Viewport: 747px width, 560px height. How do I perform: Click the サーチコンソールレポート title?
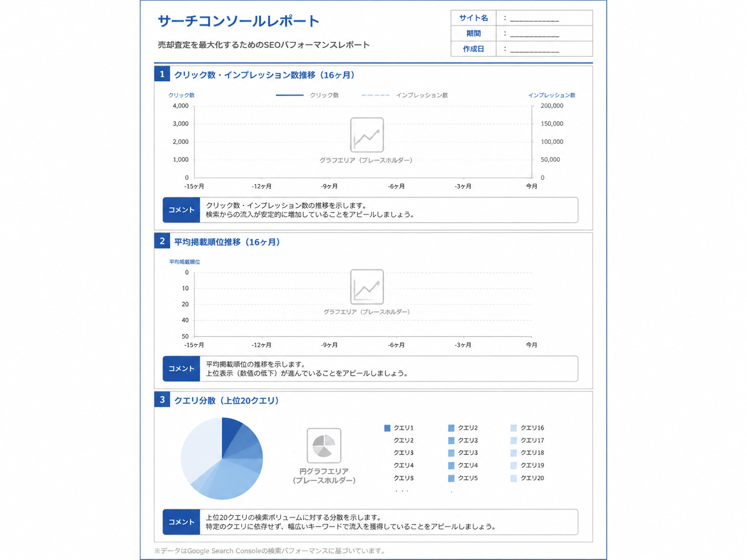click(239, 21)
